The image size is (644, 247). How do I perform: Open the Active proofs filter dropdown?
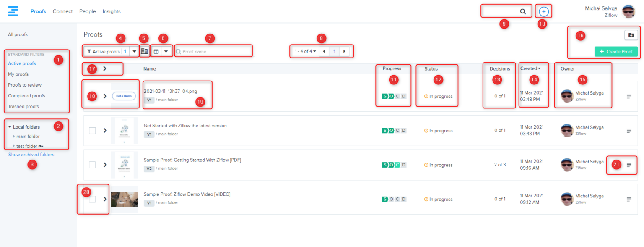click(134, 50)
